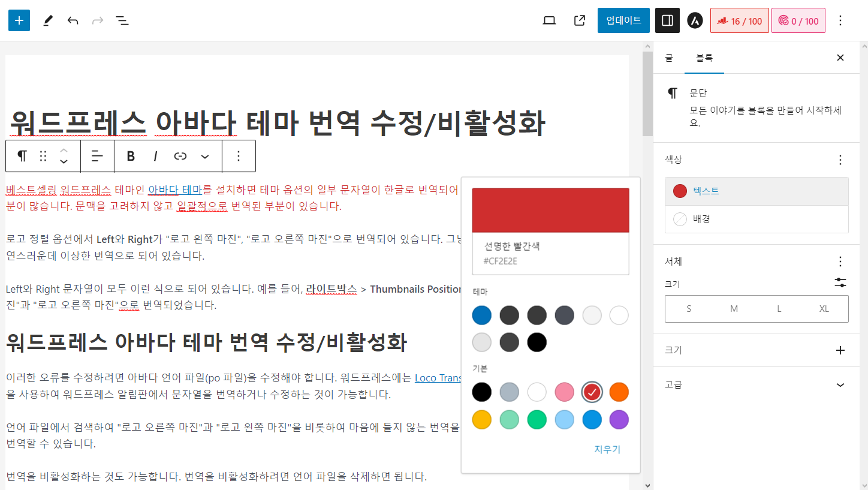Open the top bar options menu
The height and width of the screenshot is (490, 868).
pyautogui.click(x=840, y=20)
